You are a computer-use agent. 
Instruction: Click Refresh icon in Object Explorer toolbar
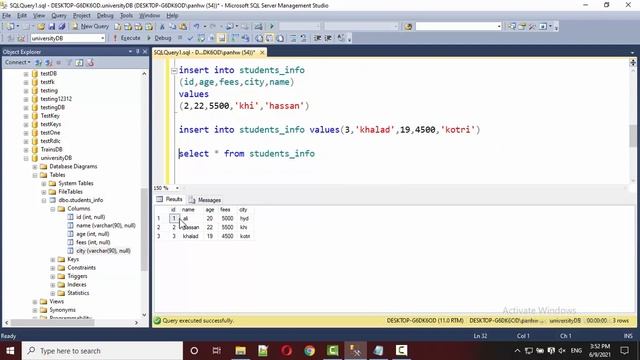(x=79, y=62)
